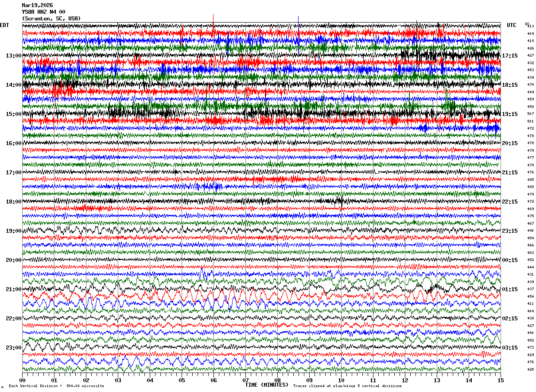
Task: Select the 17:00 EDT time label
Action: tap(14, 173)
